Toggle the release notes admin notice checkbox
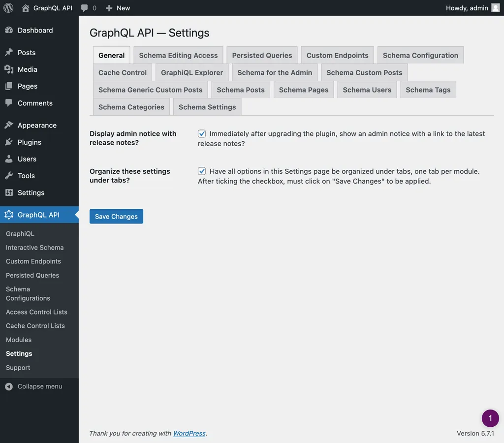The image size is (504, 443). coord(202,133)
